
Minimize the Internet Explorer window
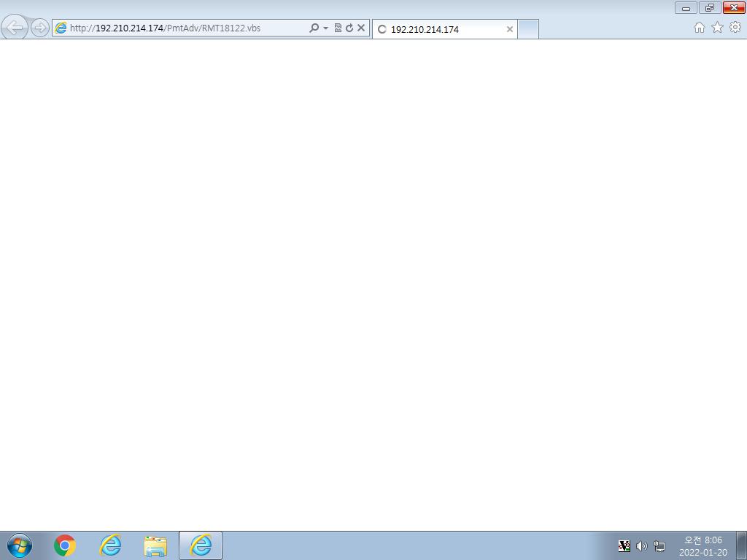(686, 7)
